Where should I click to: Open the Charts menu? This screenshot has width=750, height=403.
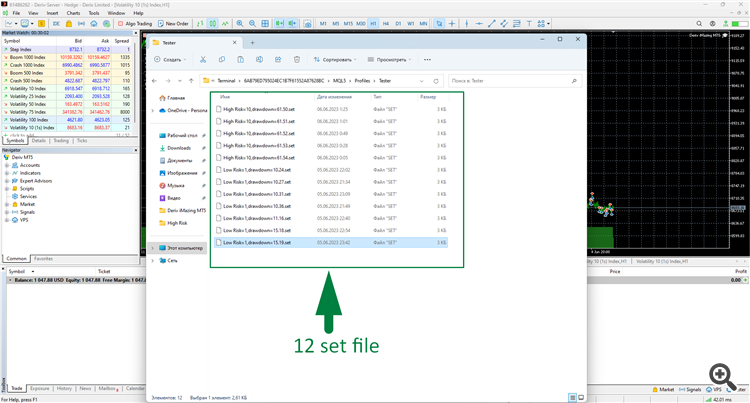coord(73,13)
